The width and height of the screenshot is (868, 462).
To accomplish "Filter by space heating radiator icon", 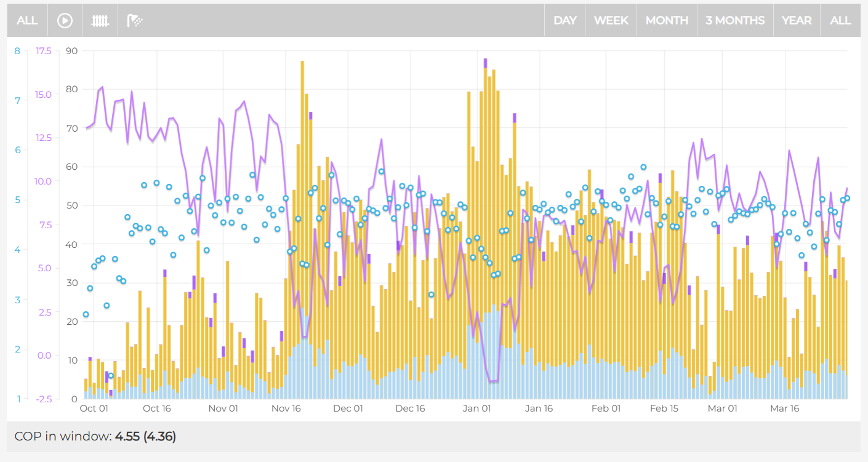I will click(x=100, y=20).
